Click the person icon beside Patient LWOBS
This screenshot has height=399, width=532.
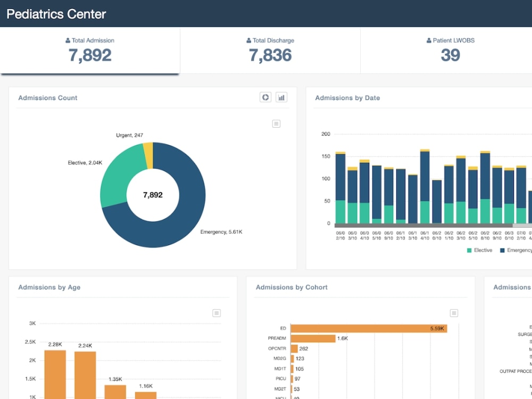[428, 40]
